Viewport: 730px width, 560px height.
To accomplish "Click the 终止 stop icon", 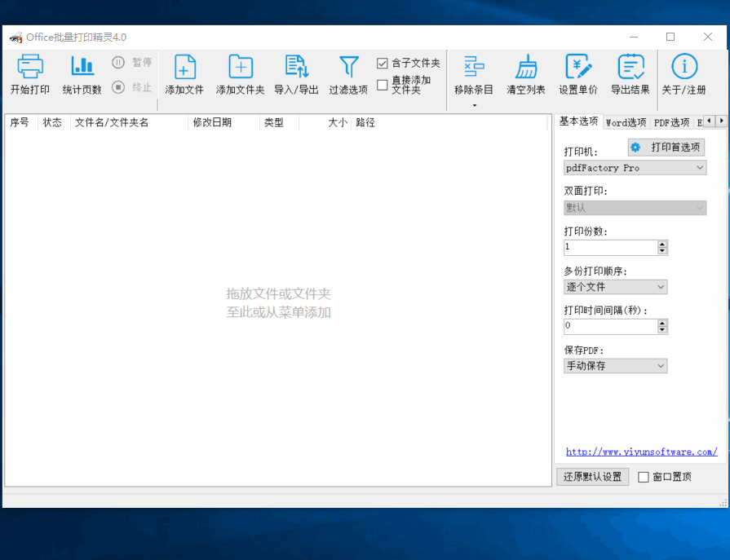I will [118, 87].
